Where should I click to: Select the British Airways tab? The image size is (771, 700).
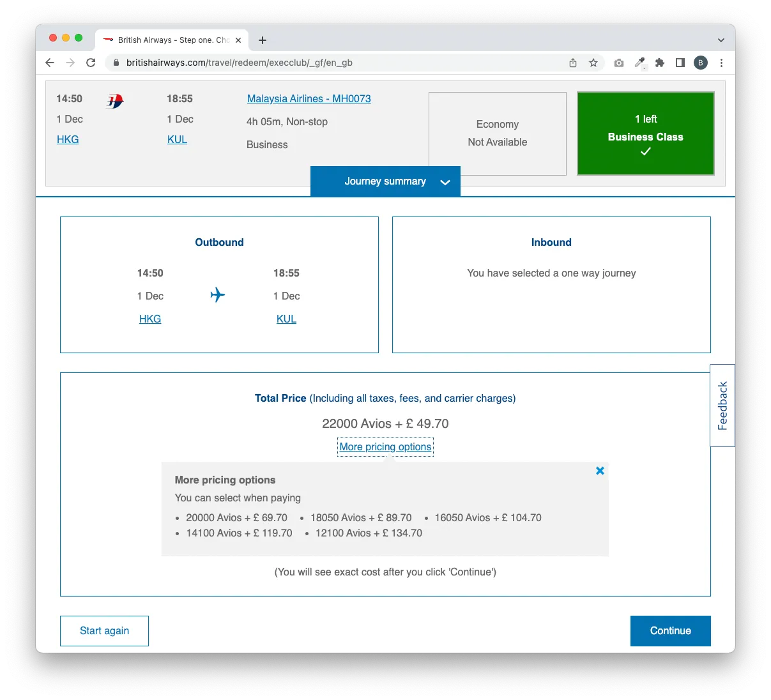(172, 40)
